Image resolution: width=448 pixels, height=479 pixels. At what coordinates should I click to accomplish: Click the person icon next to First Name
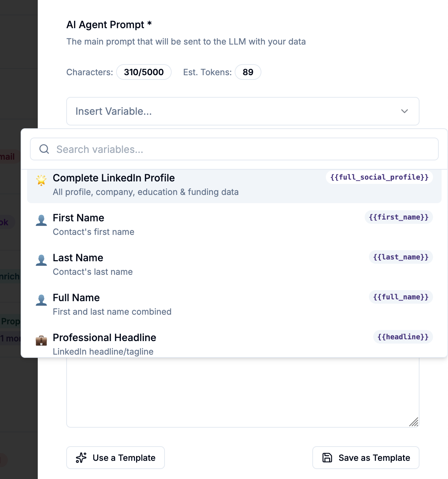[x=41, y=220]
